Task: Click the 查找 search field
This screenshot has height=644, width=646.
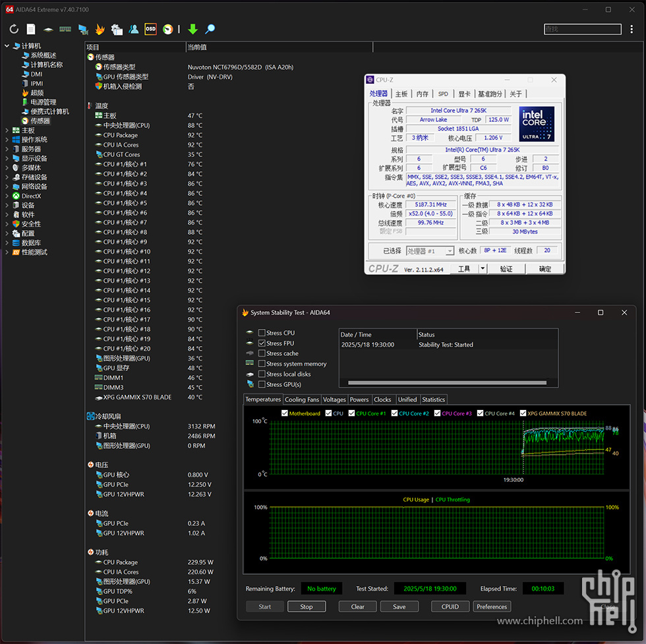Action: [x=583, y=29]
